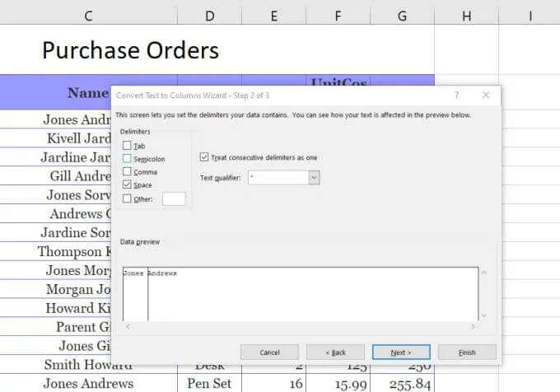Click the cell containing 15.99

click(x=338, y=383)
